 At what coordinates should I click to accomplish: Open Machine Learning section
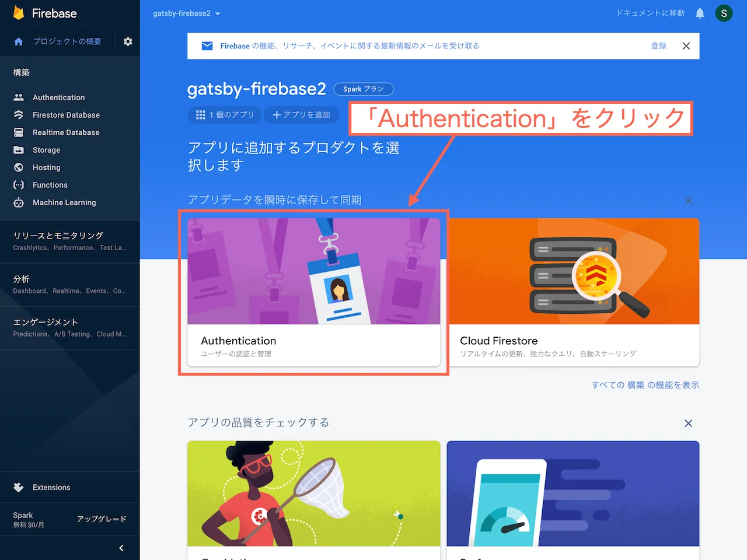coord(64,202)
